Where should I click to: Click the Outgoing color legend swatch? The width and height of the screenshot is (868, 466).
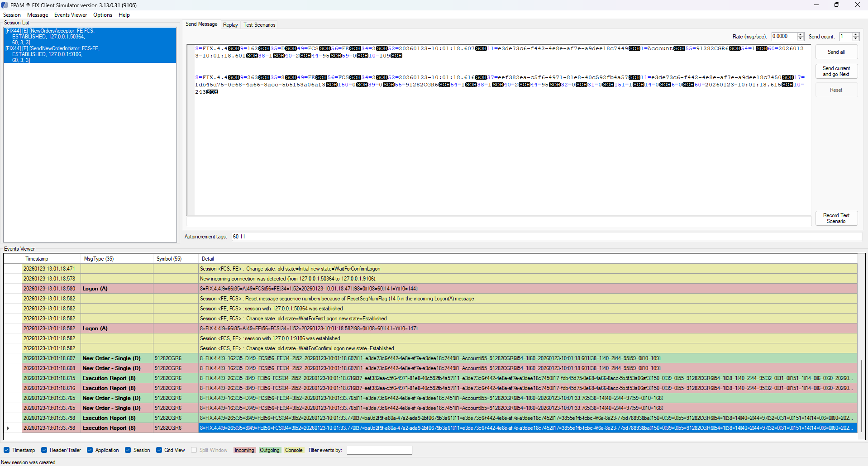[269, 450]
